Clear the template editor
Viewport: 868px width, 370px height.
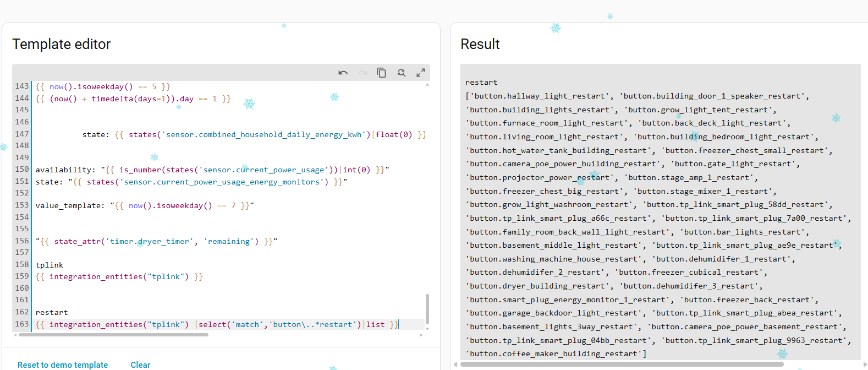point(140,365)
